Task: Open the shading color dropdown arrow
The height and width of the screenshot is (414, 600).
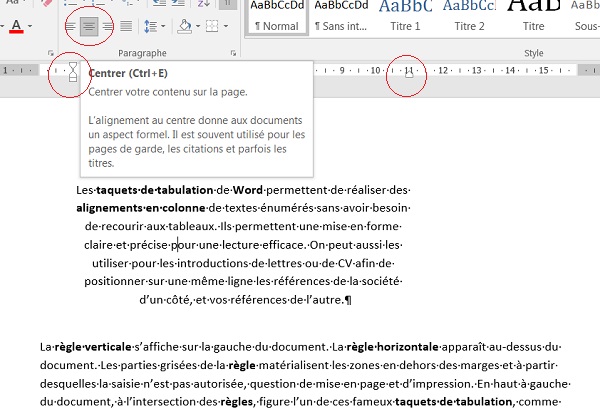Action: click(x=198, y=26)
